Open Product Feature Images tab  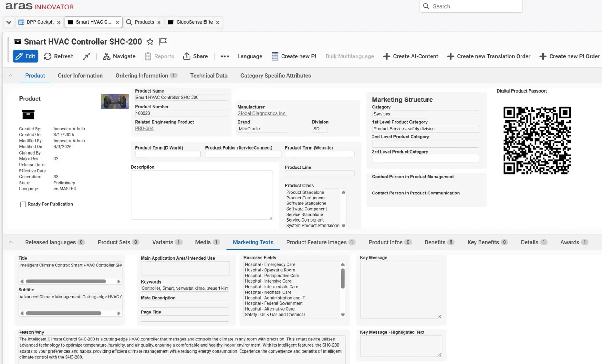pos(321,242)
